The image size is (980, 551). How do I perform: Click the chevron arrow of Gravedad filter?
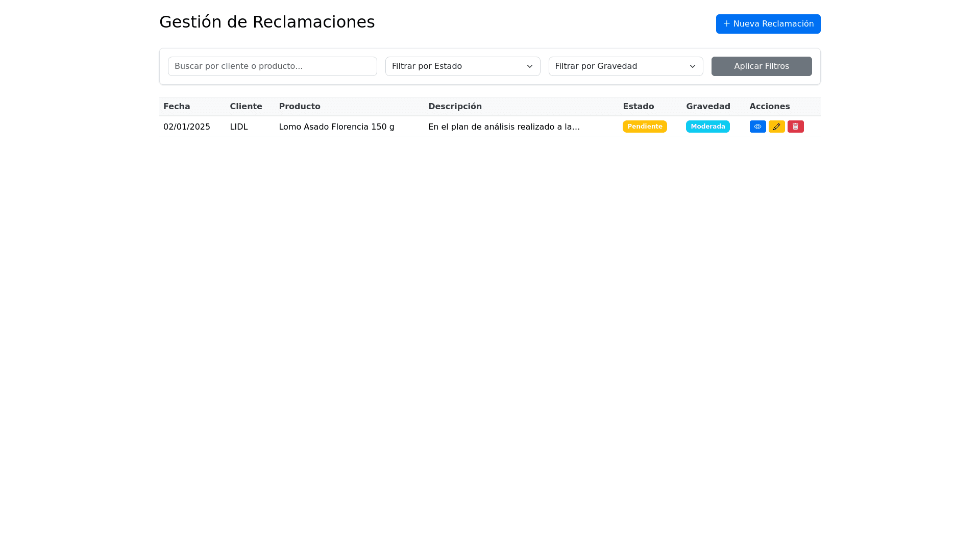coord(693,66)
